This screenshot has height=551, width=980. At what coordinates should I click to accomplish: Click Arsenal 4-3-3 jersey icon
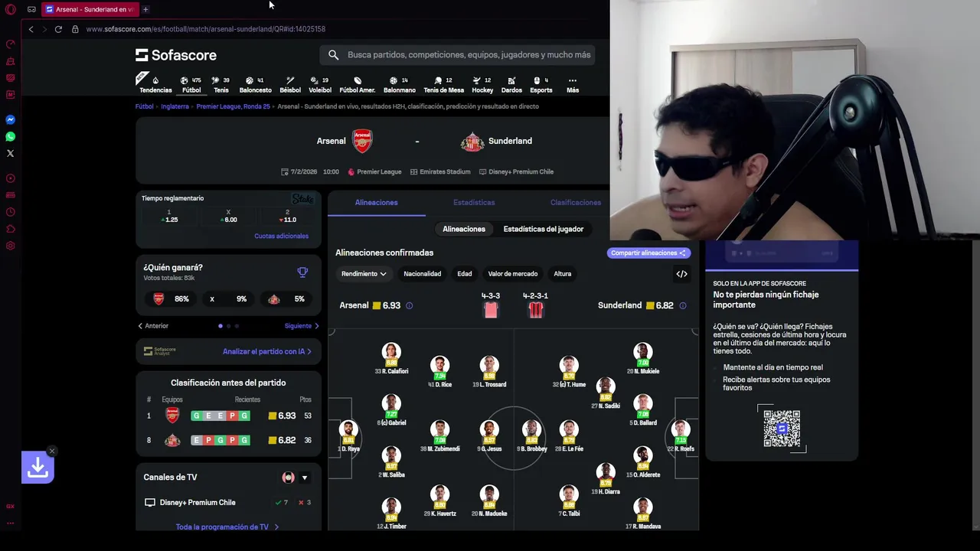[x=491, y=309]
